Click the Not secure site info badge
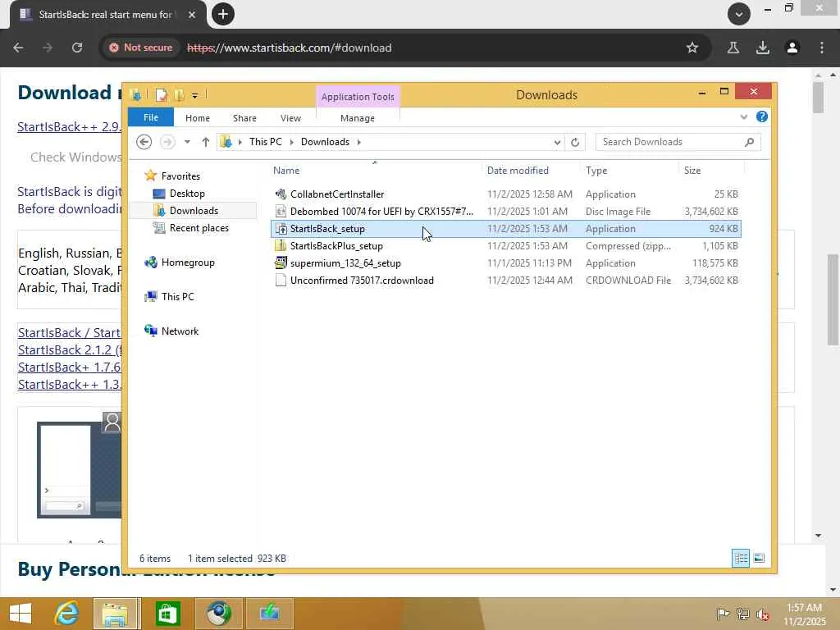 140,48
